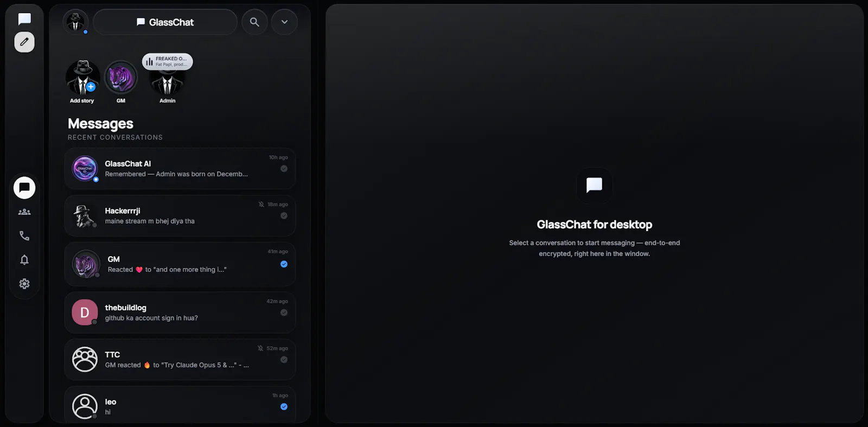Click the blue checkmark on GM row
The width and height of the screenshot is (868, 427).
284,264
